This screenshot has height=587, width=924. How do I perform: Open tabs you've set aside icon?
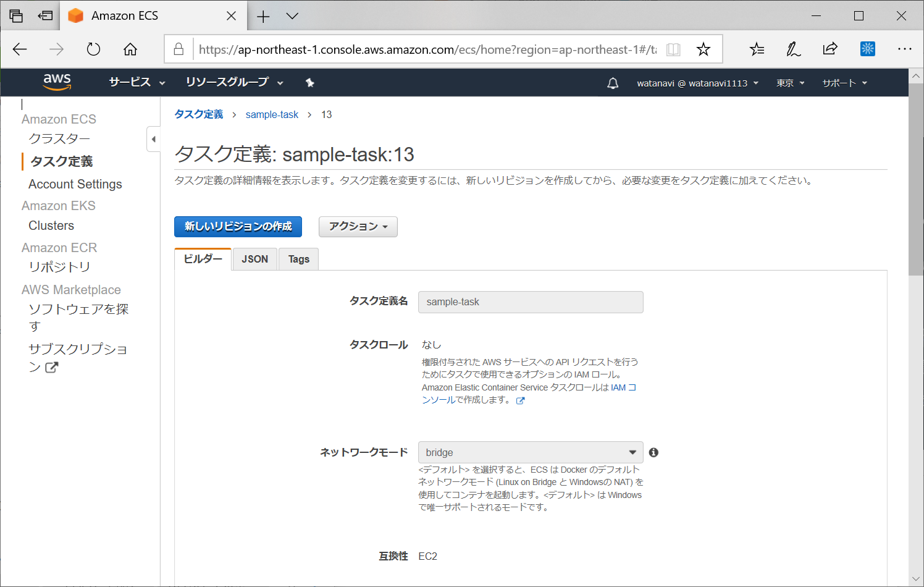click(16, 16)
